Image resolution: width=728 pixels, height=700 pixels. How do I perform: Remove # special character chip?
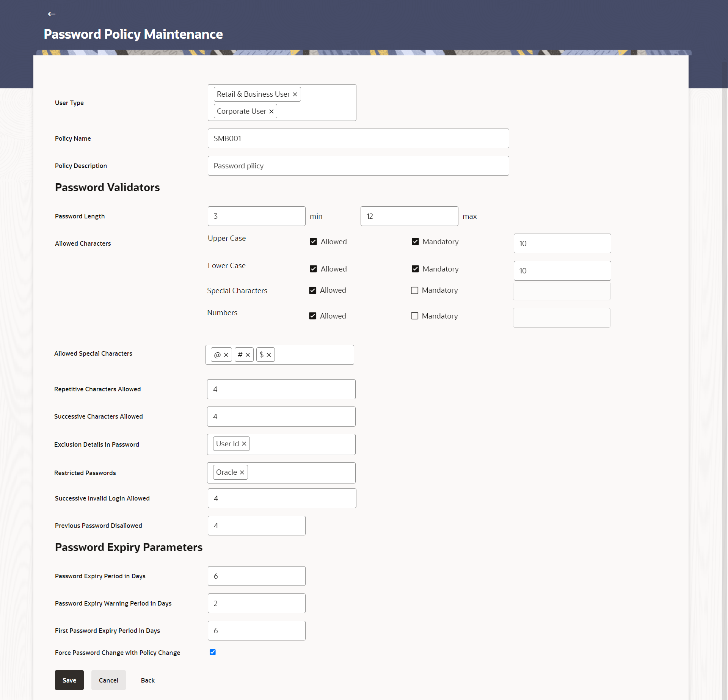click(x=248, y=355)
